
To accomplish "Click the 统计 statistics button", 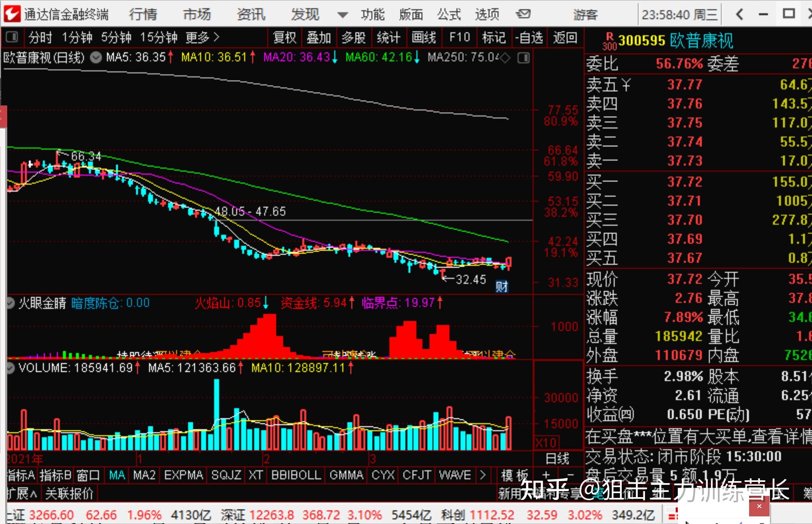I will click(x=389, y=38).
